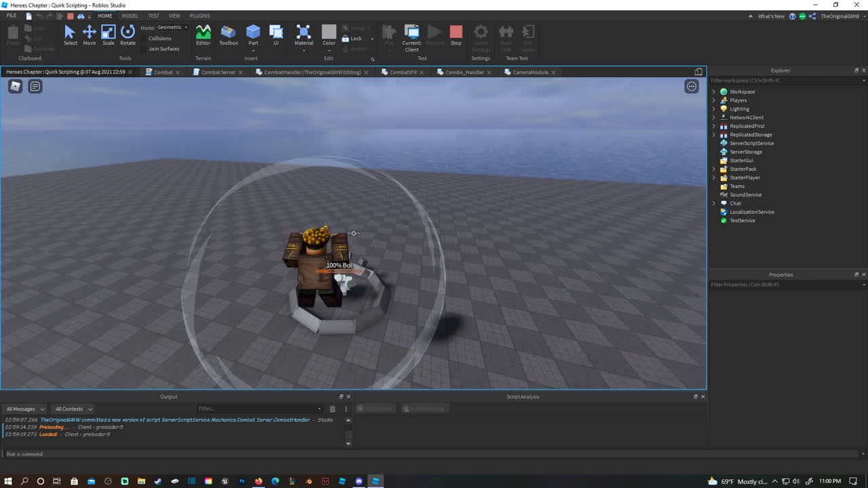Toggle the Lock tool
Image resolution: width=868 pixels, height=488 pixels.
[353, 39]
